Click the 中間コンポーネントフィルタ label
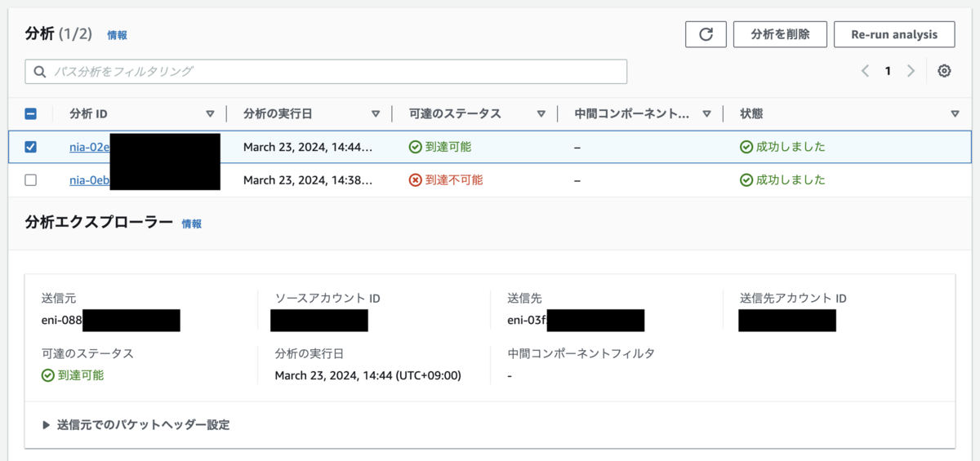Image resolution: width=980 pixels, height=461 pixels. (581, 353)
